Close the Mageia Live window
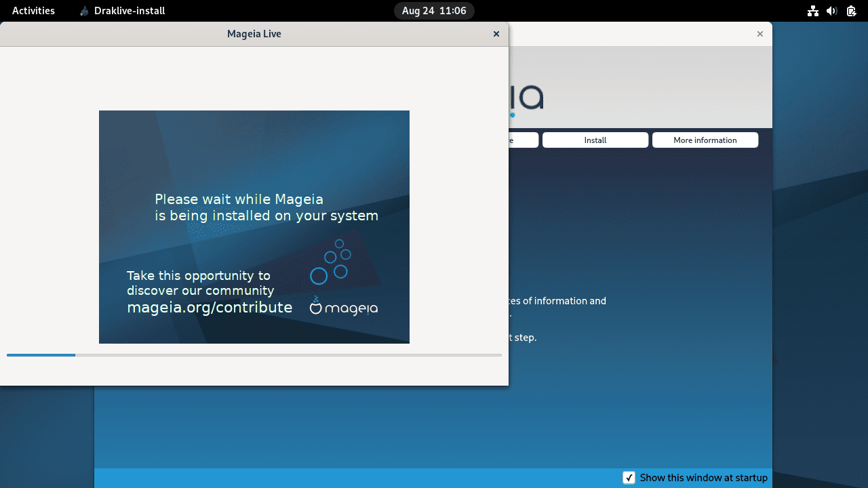 point(496,34)
